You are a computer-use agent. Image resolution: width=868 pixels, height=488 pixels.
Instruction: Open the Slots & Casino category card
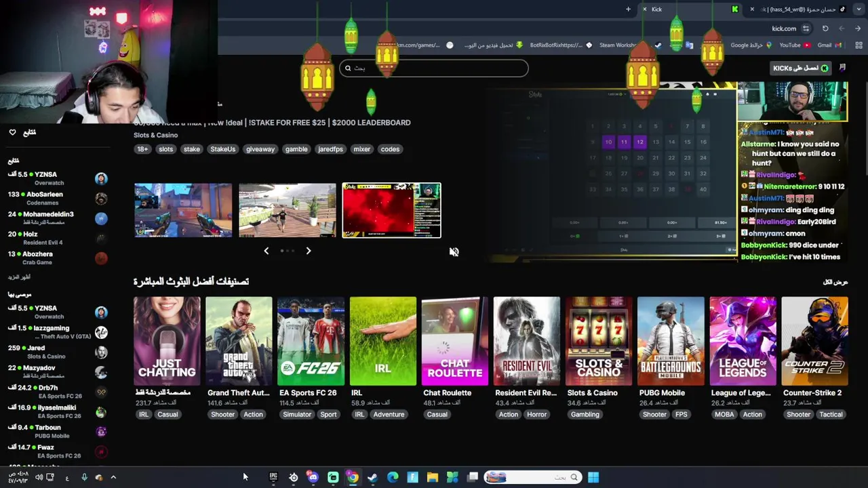point(598,341)
